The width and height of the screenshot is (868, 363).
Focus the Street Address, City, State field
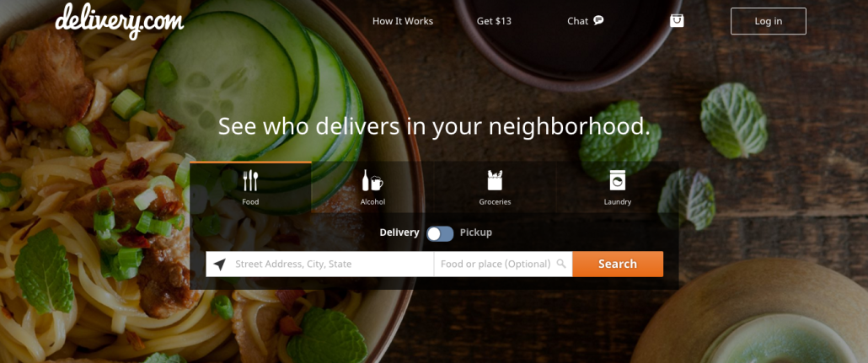tap(320, 264)
